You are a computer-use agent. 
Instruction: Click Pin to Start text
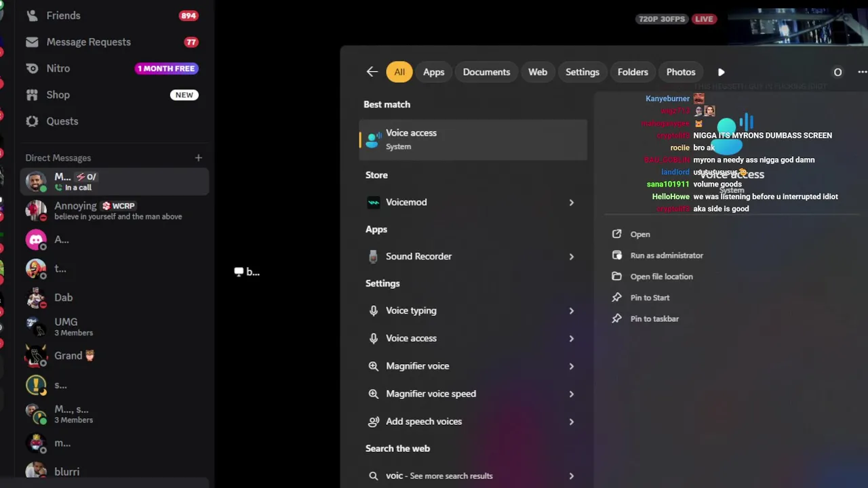[x=650, y=298]
